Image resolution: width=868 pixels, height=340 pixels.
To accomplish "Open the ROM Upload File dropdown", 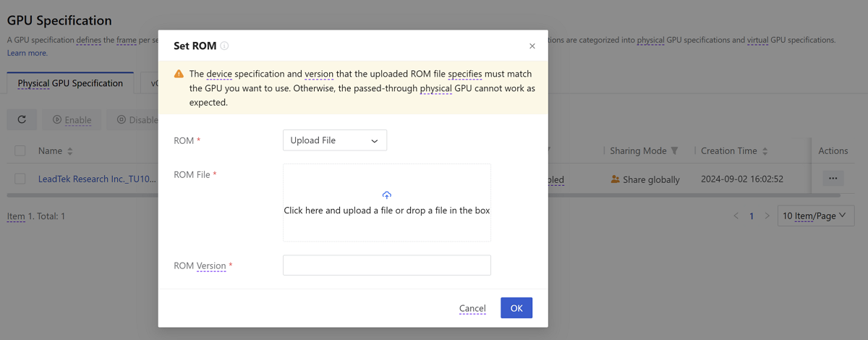I will point(334,140).
